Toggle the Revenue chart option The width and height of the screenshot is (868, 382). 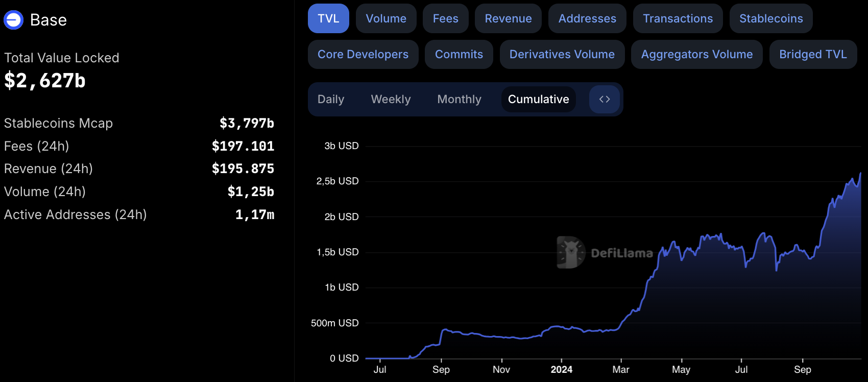(x=508, y=18)
